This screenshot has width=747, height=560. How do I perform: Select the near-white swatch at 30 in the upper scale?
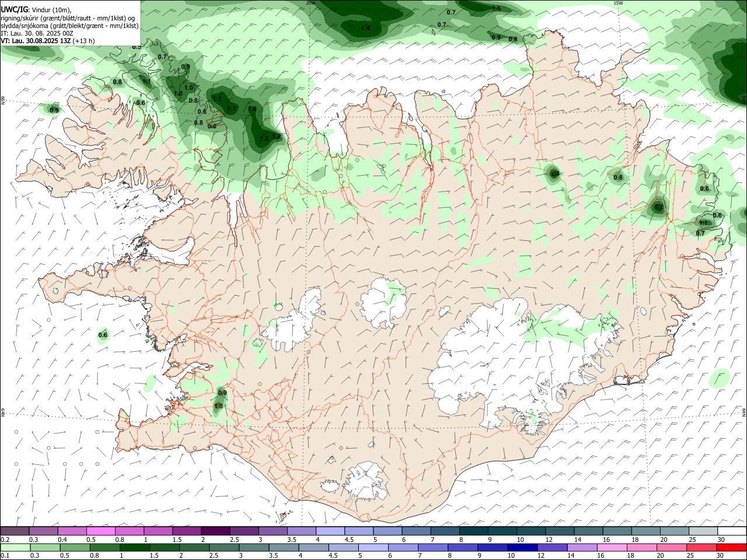(732, 531)
